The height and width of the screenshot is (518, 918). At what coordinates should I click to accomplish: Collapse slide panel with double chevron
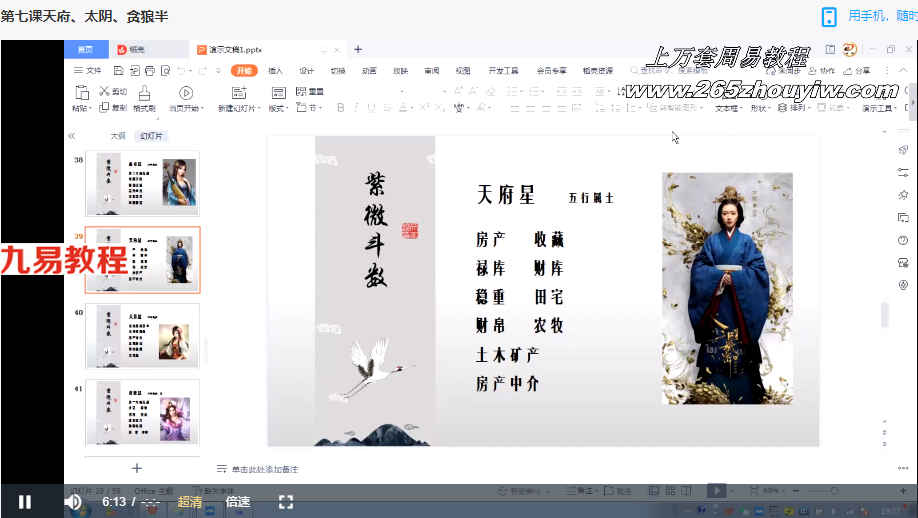[x=71, y=136]
